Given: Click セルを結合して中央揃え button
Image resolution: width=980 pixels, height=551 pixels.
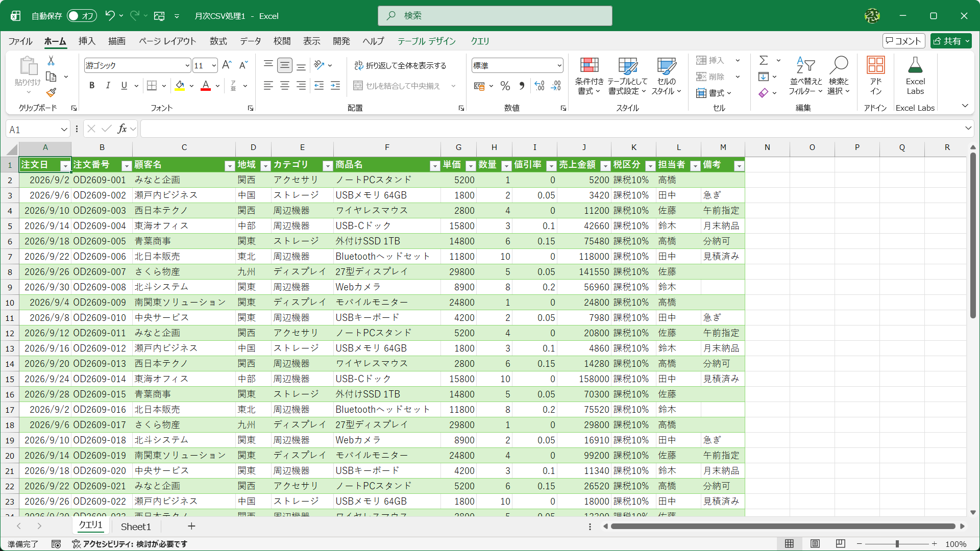Looking at the screenshot, I should point(398,86).
